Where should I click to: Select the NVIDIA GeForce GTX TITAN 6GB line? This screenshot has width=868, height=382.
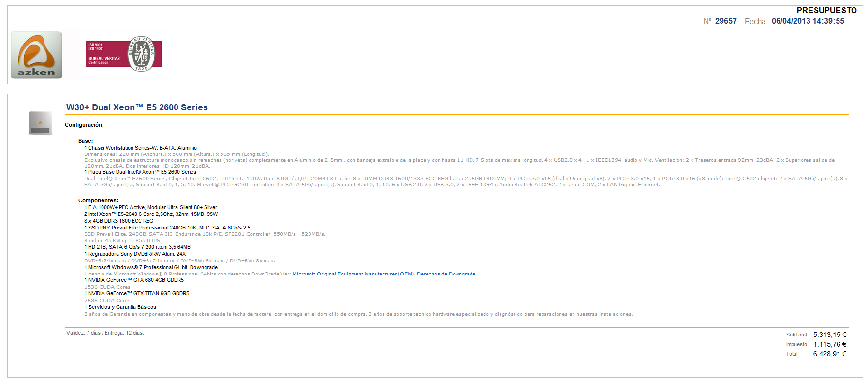[136, 293]
